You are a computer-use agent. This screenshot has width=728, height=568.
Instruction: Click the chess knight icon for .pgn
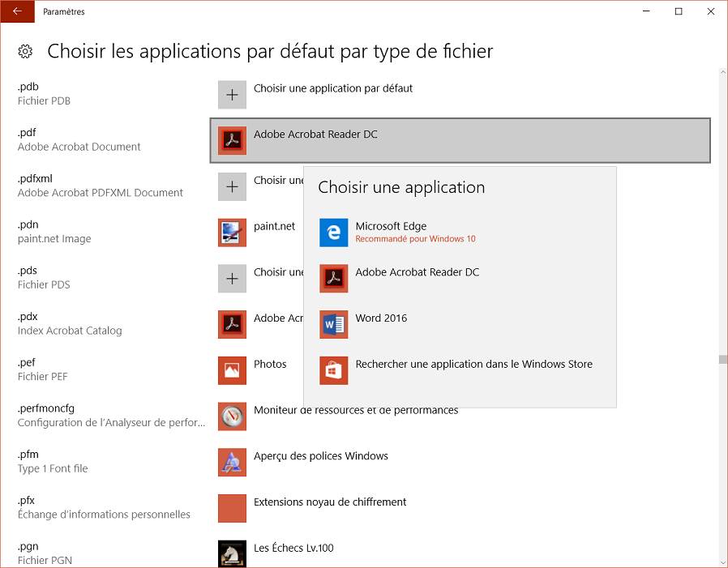tap(232, 553)
